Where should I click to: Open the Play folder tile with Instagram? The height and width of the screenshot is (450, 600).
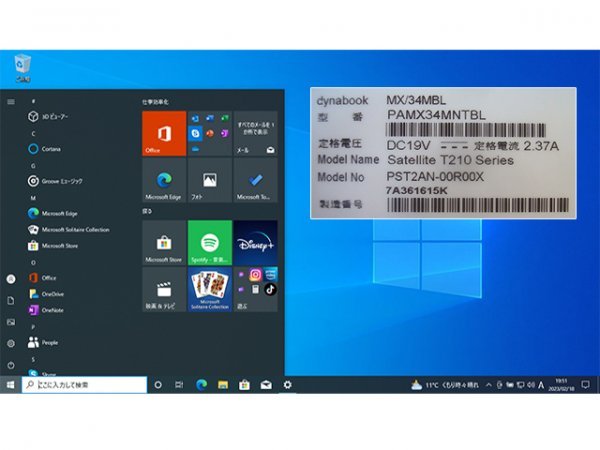[x=255, y=289]
